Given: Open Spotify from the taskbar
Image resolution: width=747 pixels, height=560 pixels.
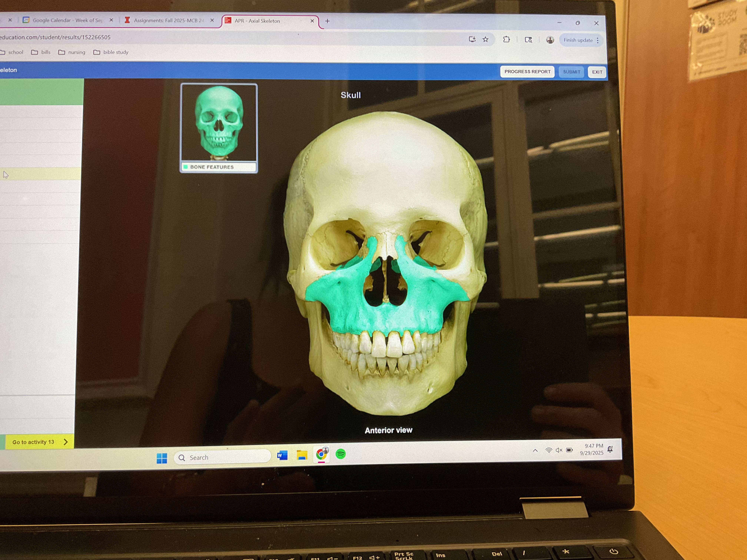Looking at the screenshot, I should coord(340,454).
